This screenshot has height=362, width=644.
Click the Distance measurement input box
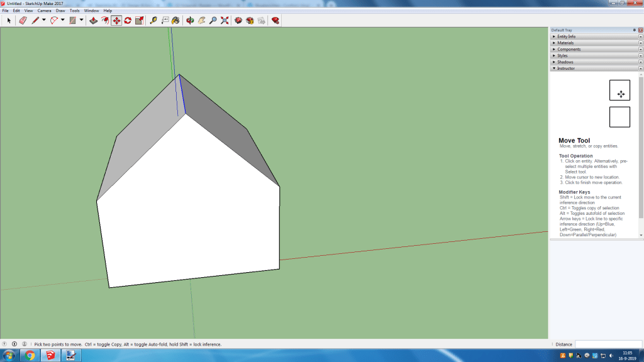(x=607, y=344)
